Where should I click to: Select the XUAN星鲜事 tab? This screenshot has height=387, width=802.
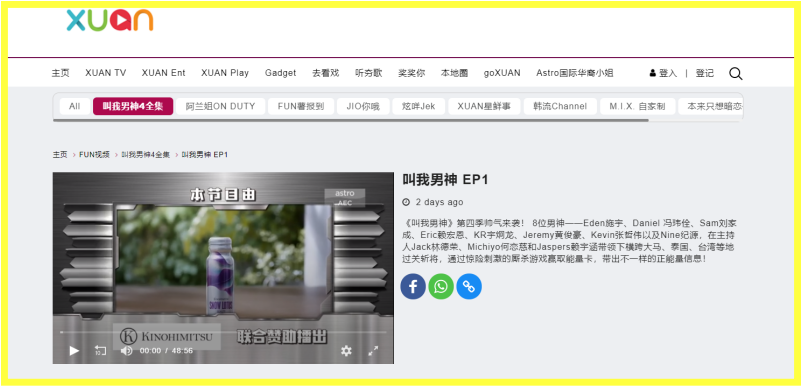484,106
